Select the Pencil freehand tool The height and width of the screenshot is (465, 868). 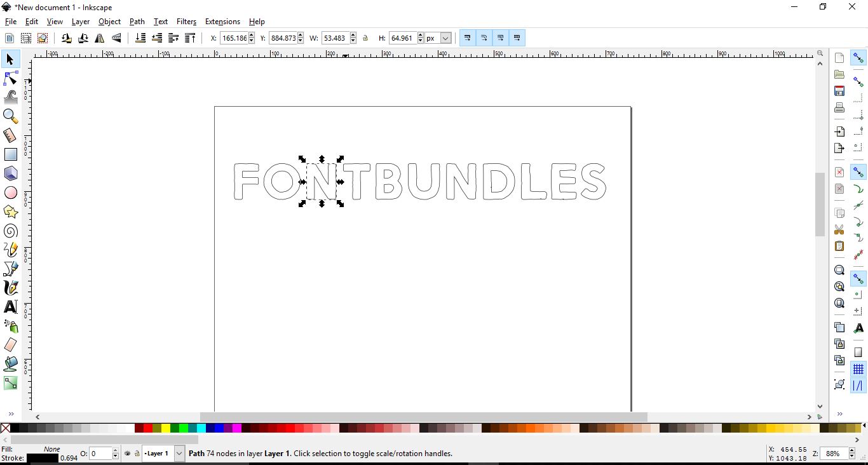(x=10, y=250)
